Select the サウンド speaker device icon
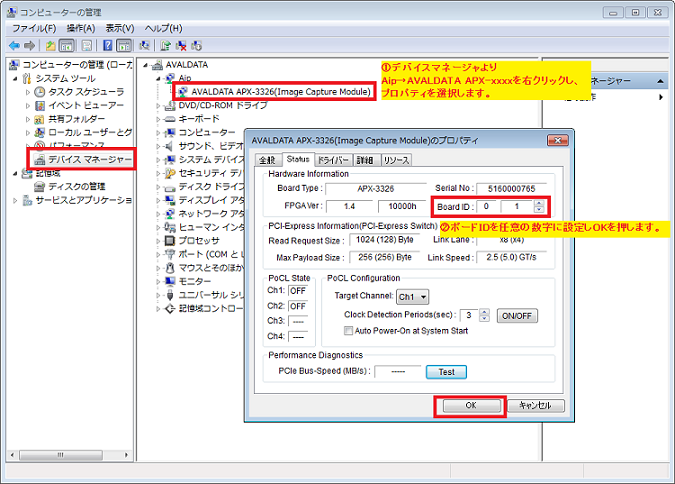Viewport: 675px width, 484px height. pos(170,146)
